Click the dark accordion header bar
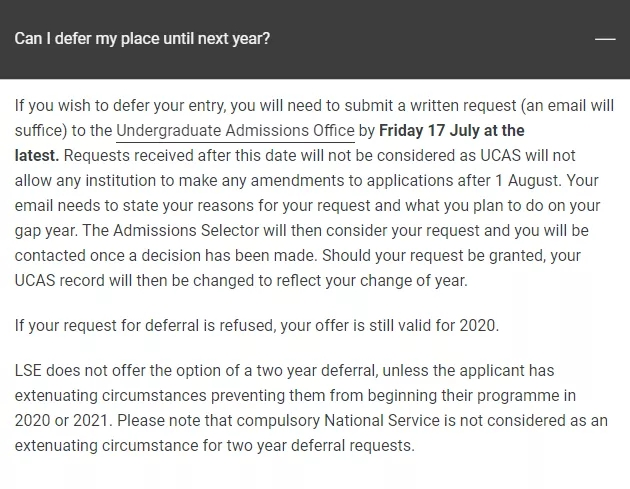This screenshot has width=630, height=489. click(x=315, y=39)
